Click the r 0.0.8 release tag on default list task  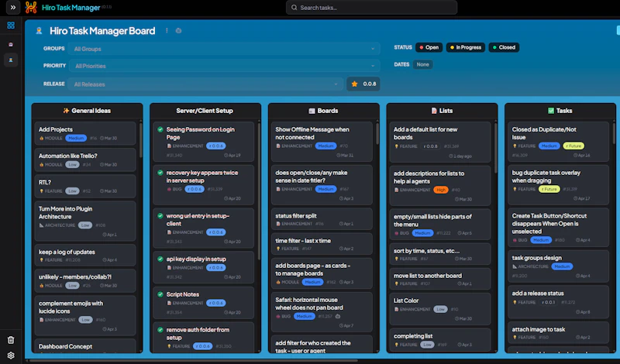click(x=431, y=146)
